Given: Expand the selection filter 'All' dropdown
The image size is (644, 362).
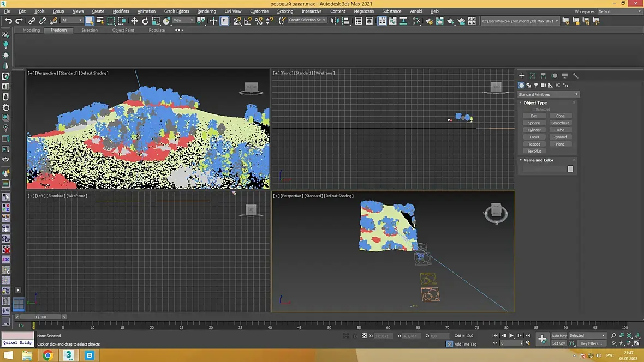Looking at the screenshot, I should click(71, 21).
